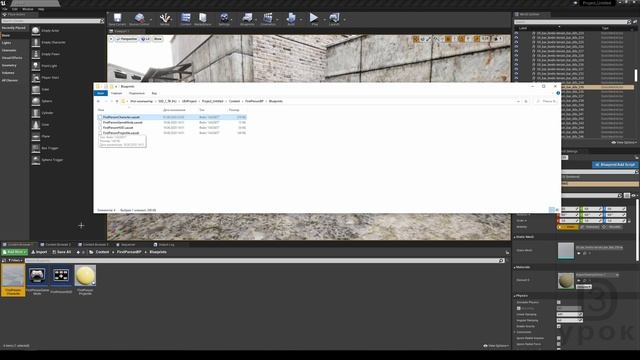Select the Recently Placed category
The height and width of the screenshot is (360, 640).
point(14,28)
